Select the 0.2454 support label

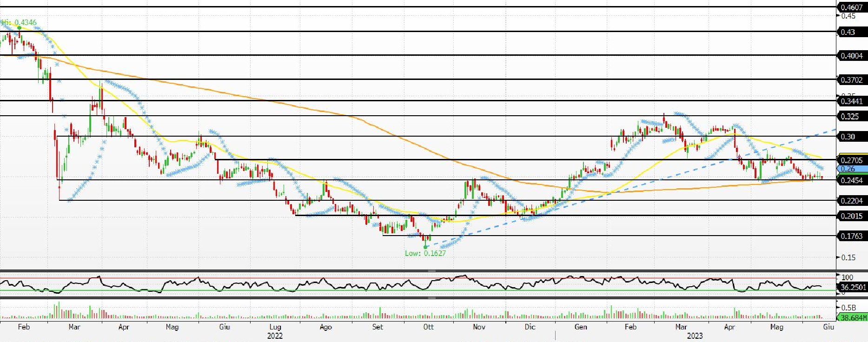[852, 180]
